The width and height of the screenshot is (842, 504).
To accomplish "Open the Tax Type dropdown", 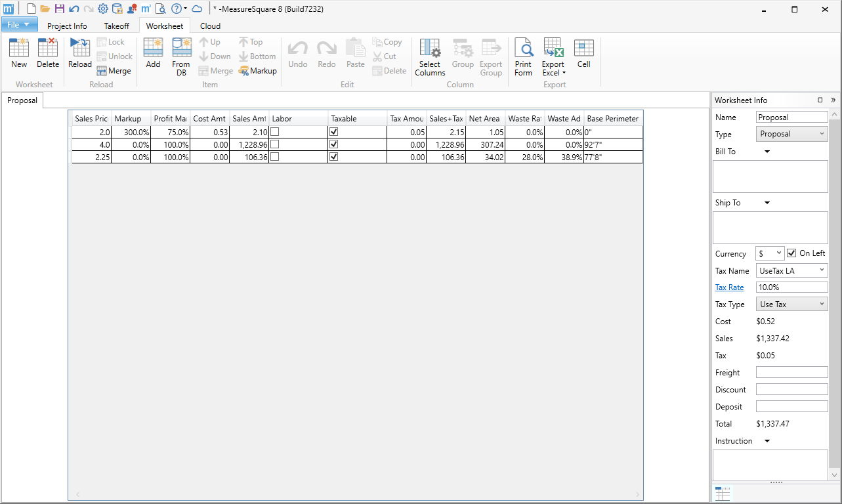I will coord(792,304).
